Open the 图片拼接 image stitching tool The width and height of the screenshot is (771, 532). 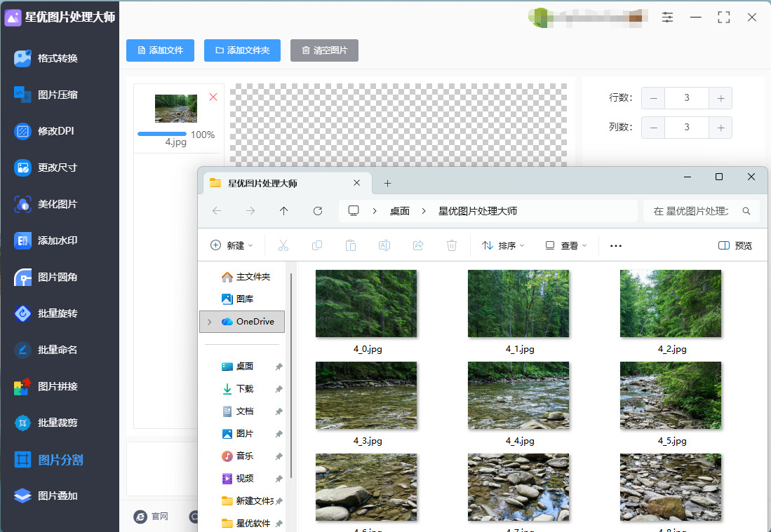pyautogui.click(x=57, y=386)
